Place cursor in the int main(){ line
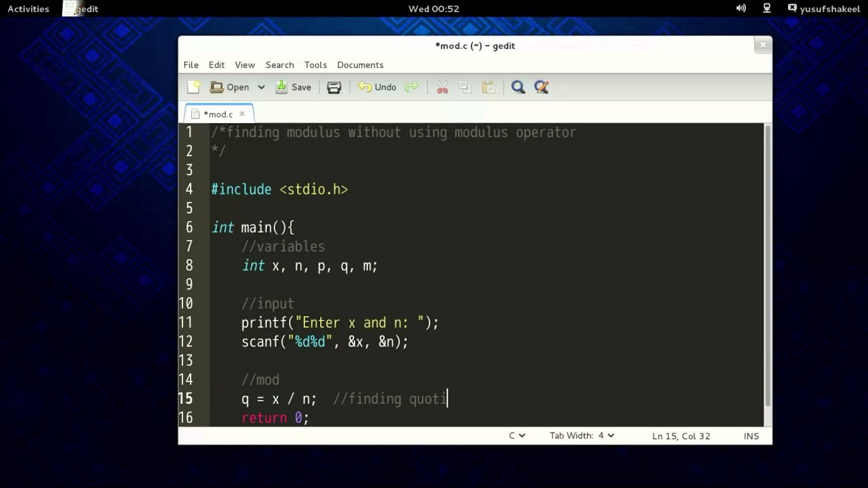The image size is (868, 488). pyautogui.click(x=252, y=227)
